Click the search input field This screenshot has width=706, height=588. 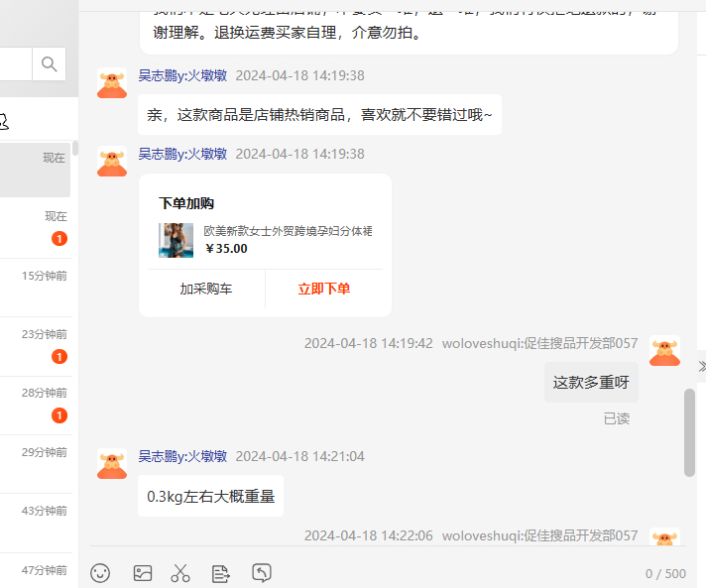point(16,63)
